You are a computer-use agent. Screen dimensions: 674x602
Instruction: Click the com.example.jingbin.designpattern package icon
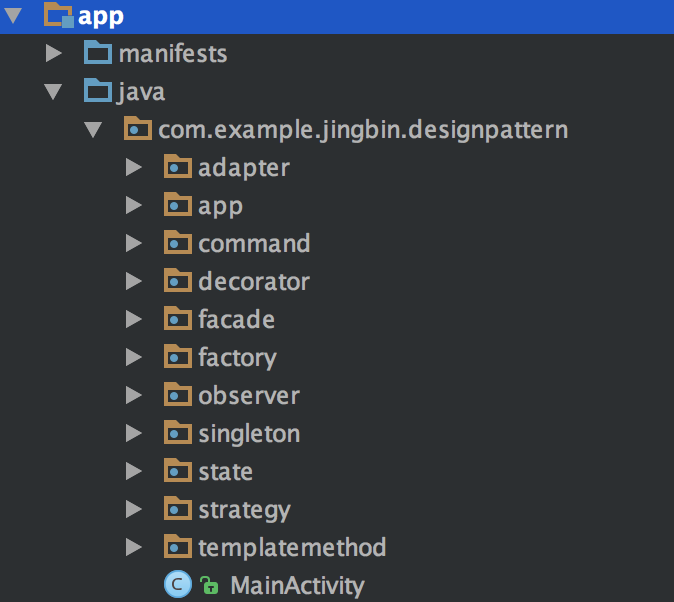(x=137, y=129)
